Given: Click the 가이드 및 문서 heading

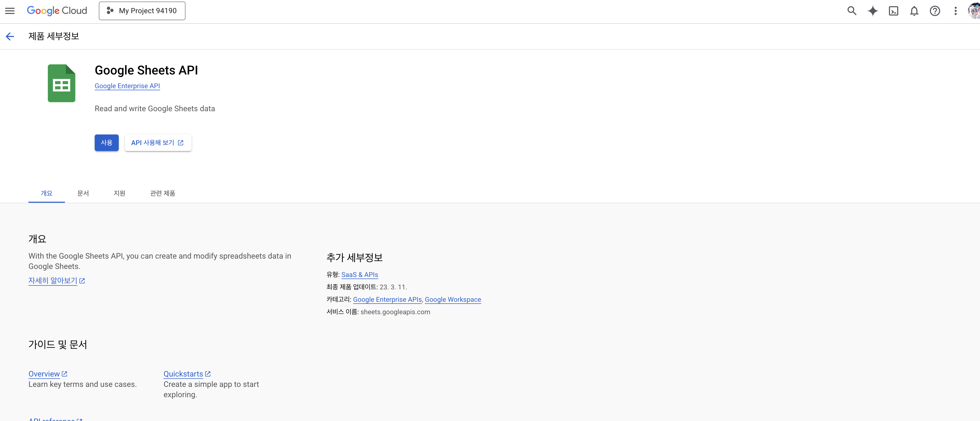Looking at the screenshot, I should click(x=58, y=344).
